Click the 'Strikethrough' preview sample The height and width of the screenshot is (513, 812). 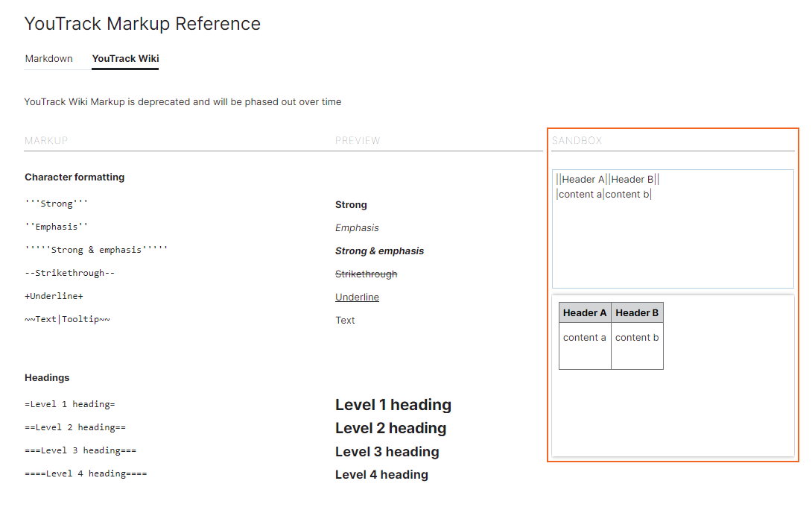click(x=366, y=274)
